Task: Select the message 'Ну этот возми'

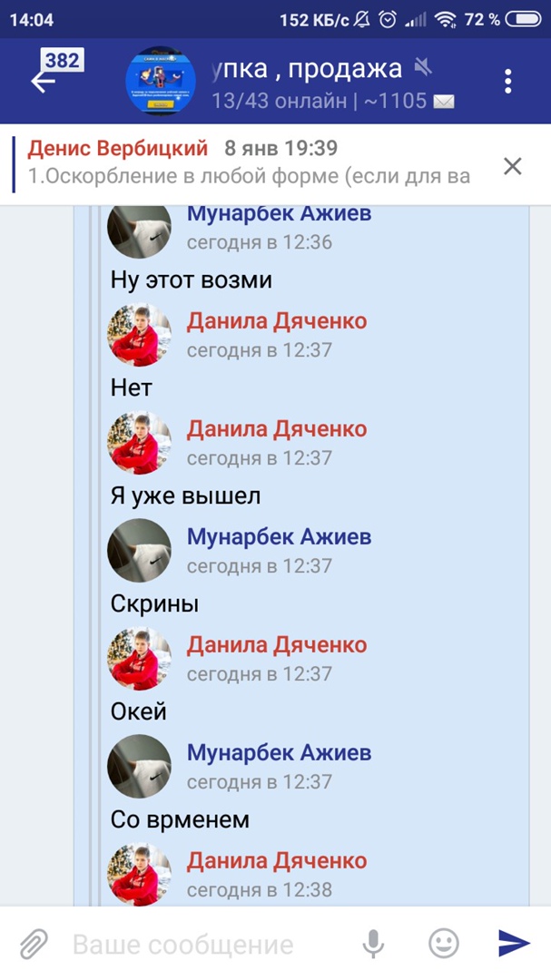Action: click(x=192, y=279)
